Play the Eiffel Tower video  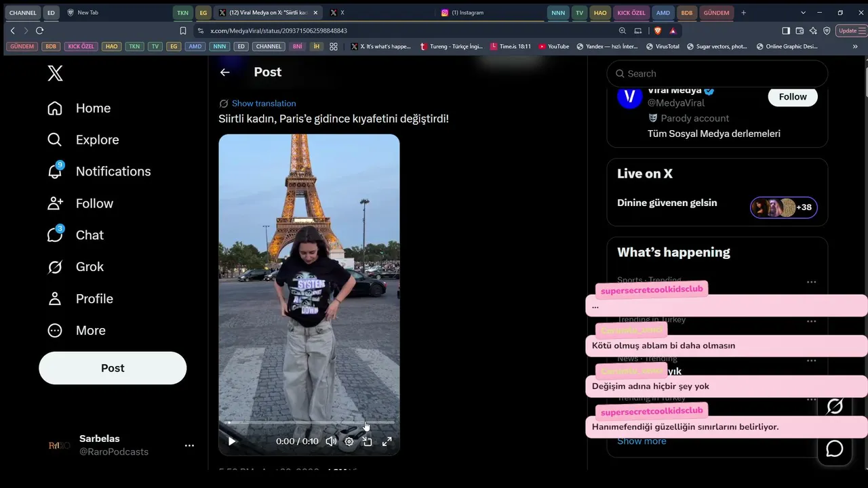(232, 441)
